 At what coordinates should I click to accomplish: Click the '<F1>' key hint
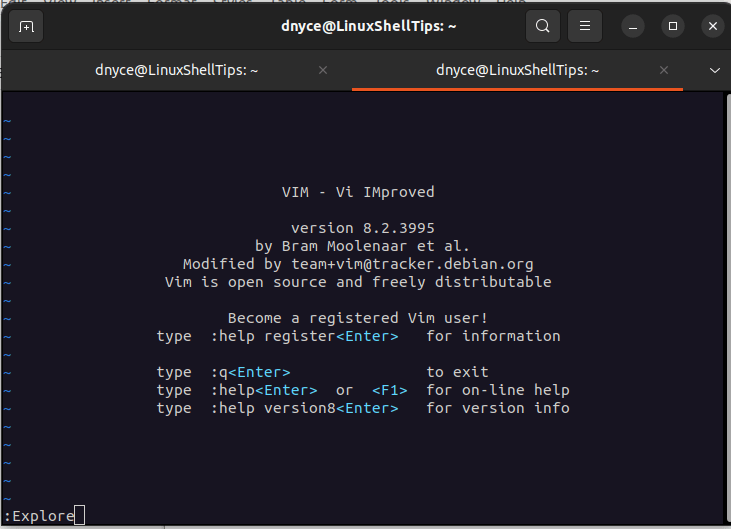click(x=390, y=390)
